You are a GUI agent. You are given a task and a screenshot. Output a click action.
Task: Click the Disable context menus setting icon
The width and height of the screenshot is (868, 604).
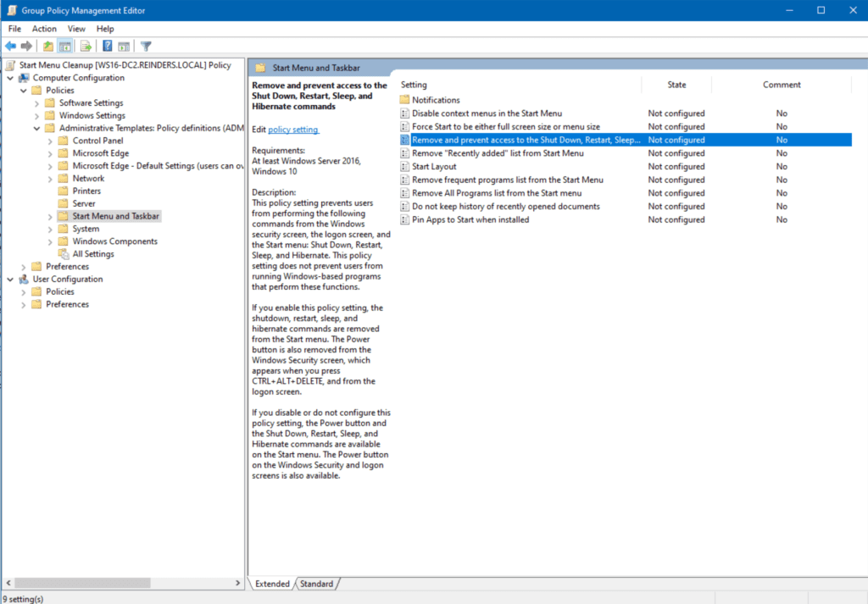(x=404, y=114)
